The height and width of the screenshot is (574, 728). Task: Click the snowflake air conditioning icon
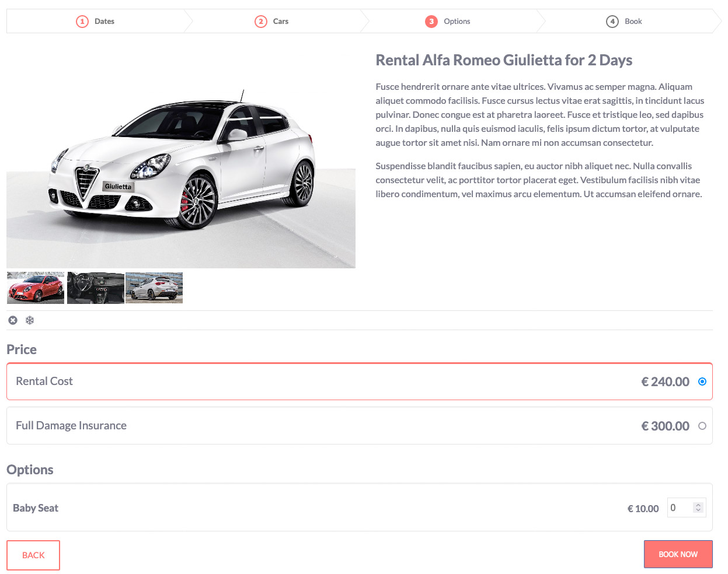30,320
